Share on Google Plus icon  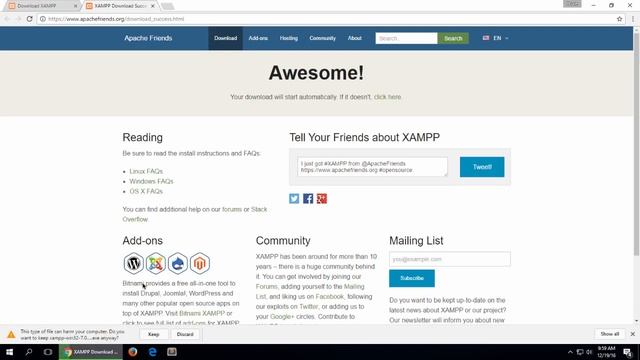(322, 198)
